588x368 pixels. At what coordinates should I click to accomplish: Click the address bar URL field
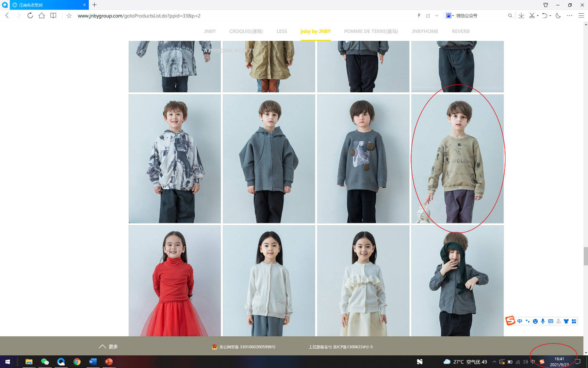click(139, 16)
